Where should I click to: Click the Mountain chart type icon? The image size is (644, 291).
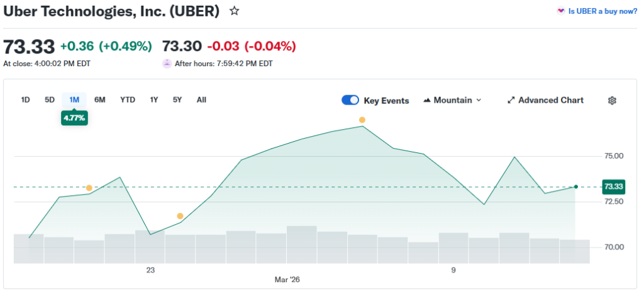428,100
